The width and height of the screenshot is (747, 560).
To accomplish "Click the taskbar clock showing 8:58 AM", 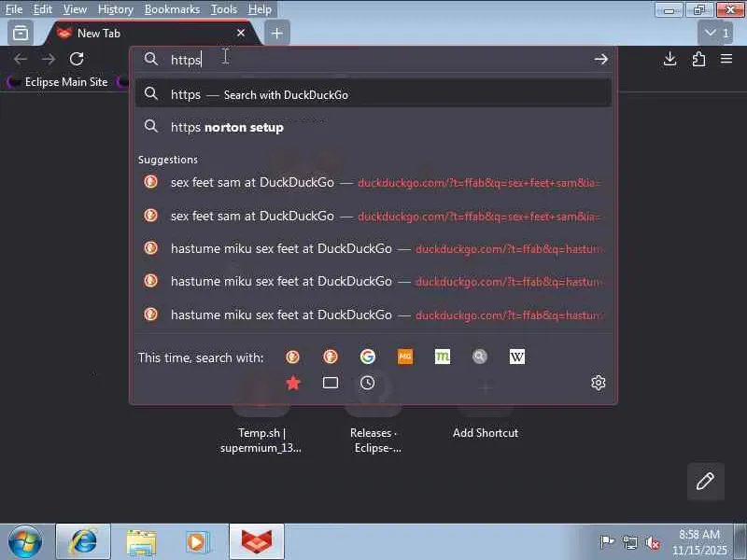I will pos(699,542).
